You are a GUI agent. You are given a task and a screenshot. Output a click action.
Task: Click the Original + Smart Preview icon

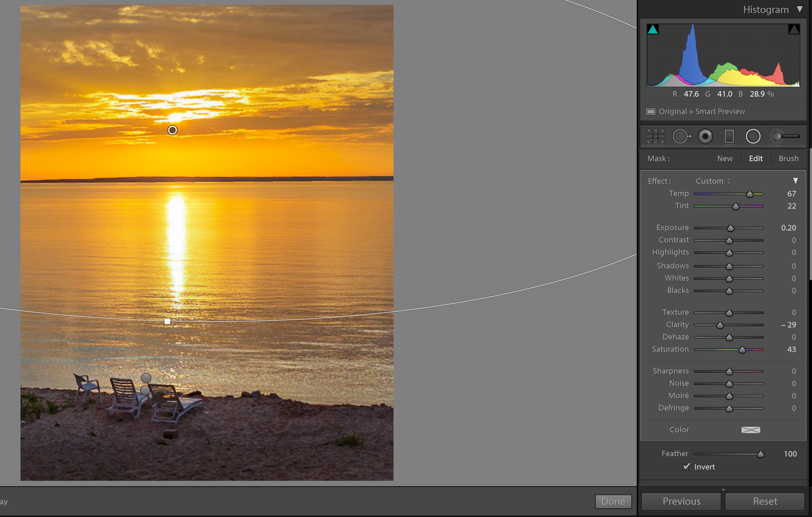point(651,112)
